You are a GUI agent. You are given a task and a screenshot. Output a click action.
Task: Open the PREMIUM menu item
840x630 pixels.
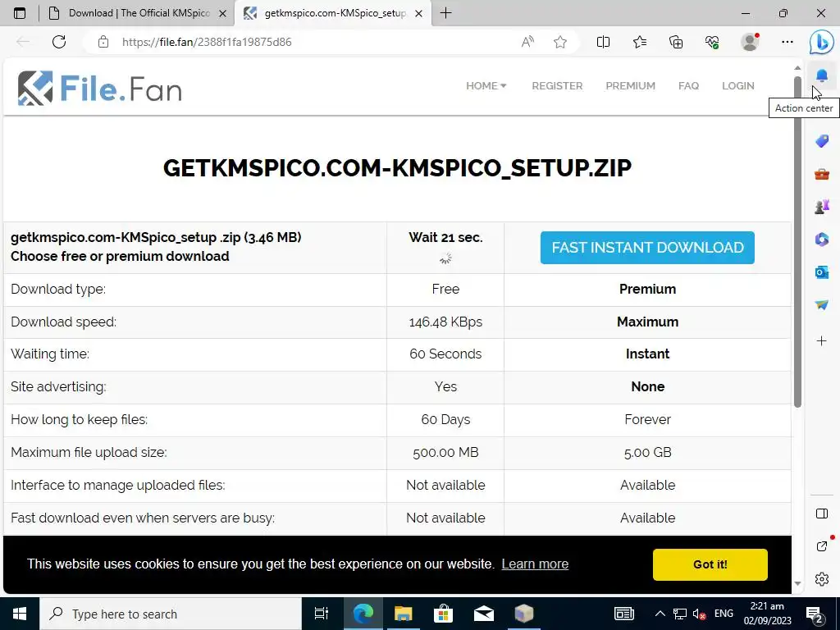(x=631, y=85)
